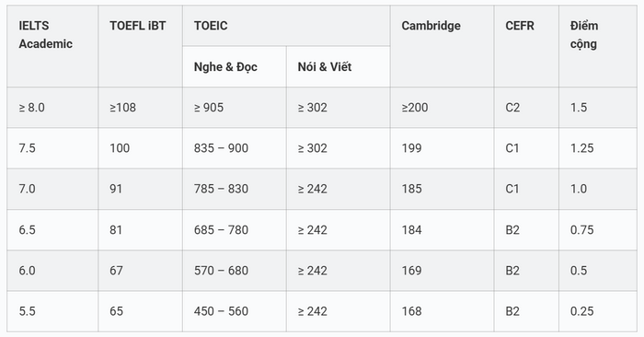
Task: Select the Điểm cộng column header
Action: (598, 46)
